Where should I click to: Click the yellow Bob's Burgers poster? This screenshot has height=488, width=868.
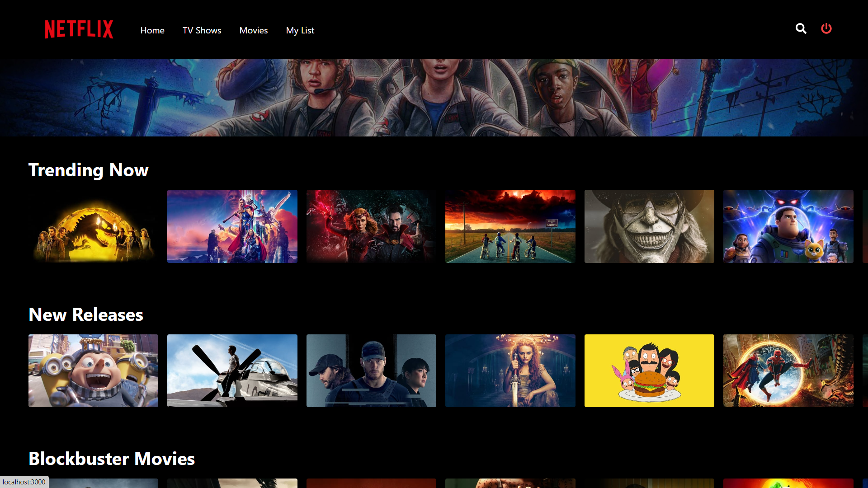coord(649,371)
